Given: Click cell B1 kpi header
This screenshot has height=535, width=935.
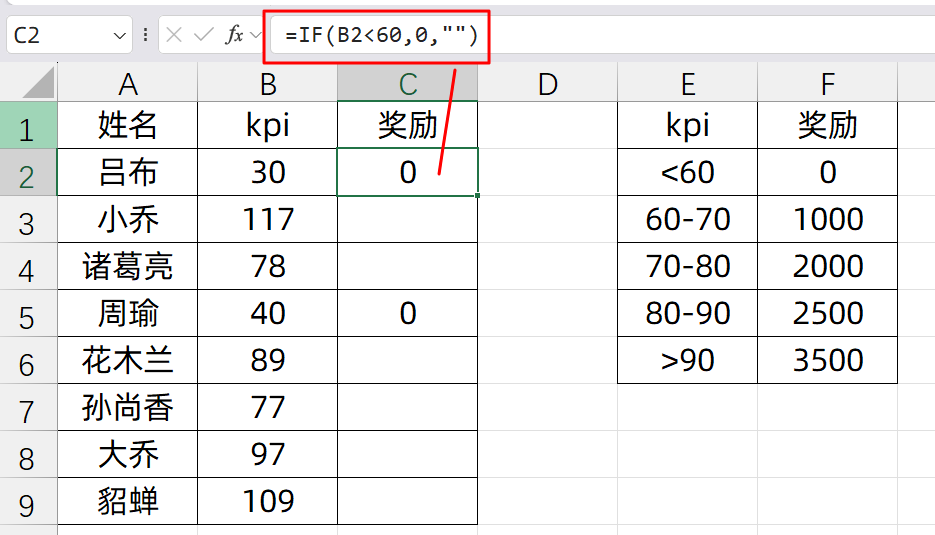Looking at the screenshot, I should 268,125.
